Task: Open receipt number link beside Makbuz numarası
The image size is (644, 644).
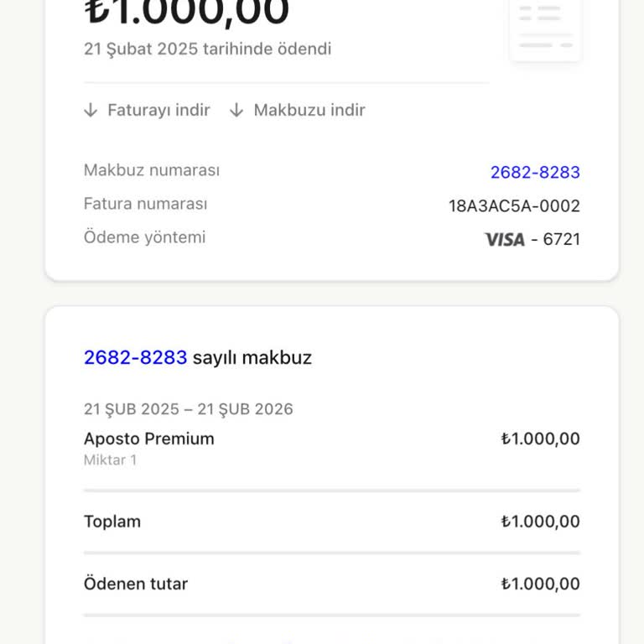Action: (535, 172)
